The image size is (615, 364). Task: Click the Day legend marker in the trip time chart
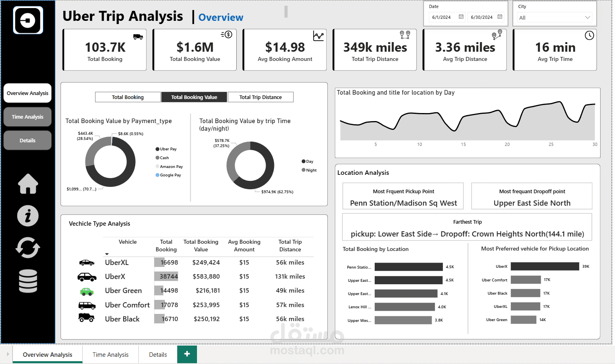(x=304, y=162)
